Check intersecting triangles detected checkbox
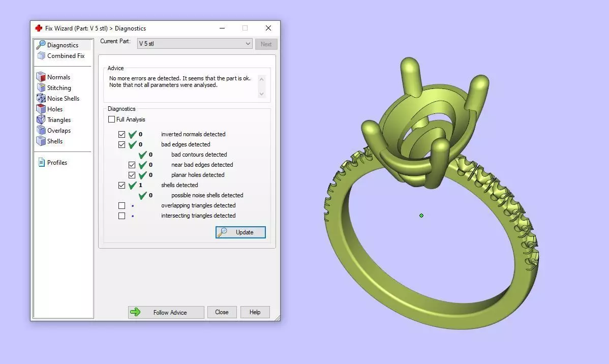The image size is (609, 364). pyautogui.click(x=121, y=216)
